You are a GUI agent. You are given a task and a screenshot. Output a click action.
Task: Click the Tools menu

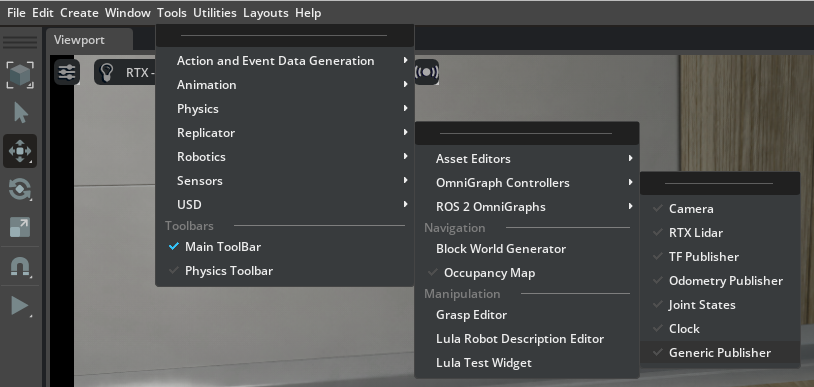(x=172, y=13)
